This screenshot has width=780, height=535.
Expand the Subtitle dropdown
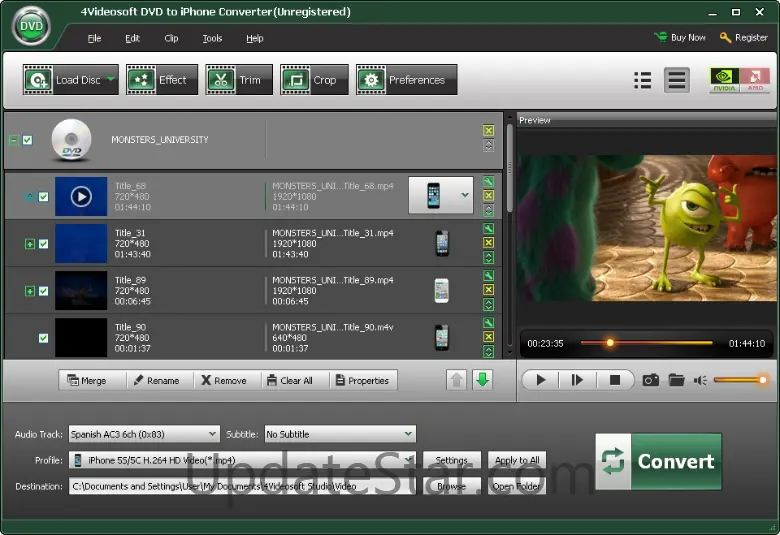tap(339, 434)
